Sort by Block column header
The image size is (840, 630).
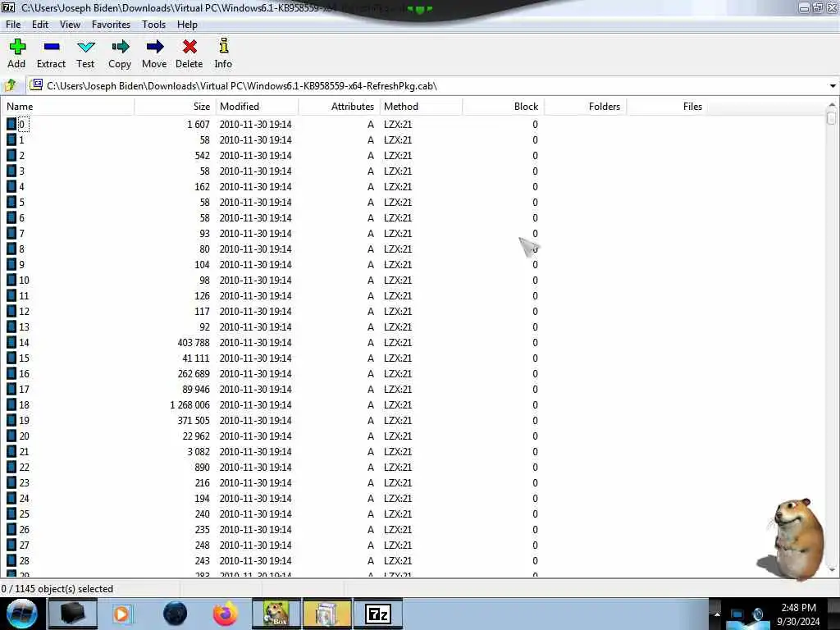(x=503, y=107)
